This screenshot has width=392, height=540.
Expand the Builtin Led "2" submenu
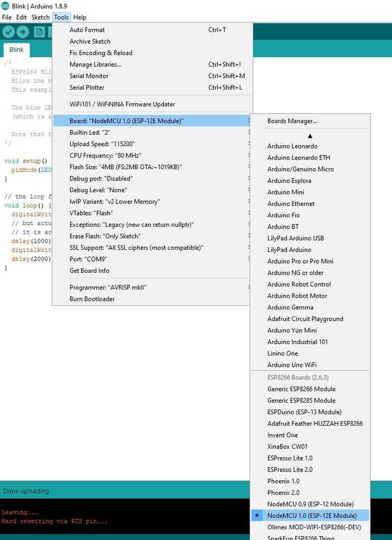coord(152,133)
